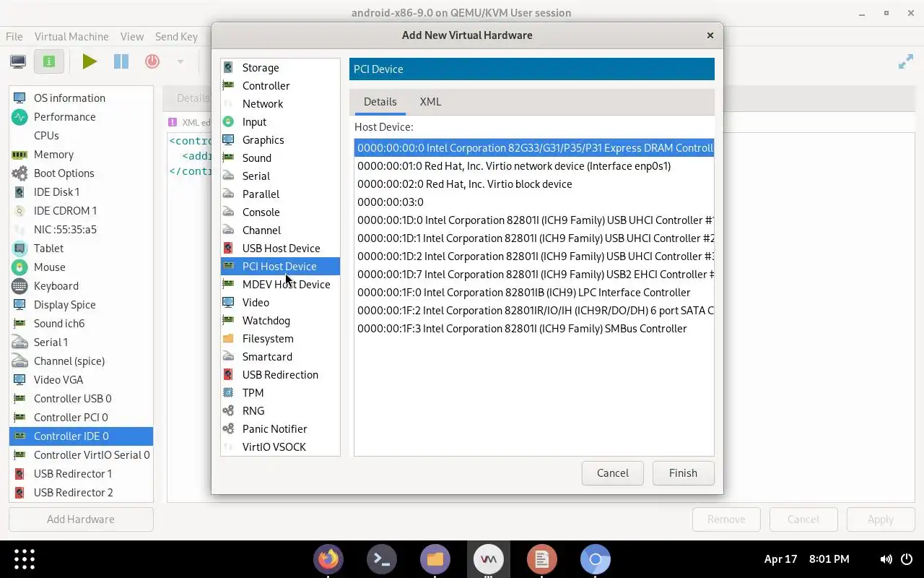
Task: Select IDE CDROM 1 in sidebar
Action: 81,211
